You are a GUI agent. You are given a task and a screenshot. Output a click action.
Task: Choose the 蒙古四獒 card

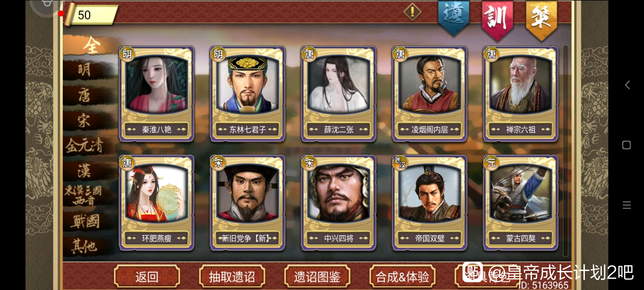point(521,203)
